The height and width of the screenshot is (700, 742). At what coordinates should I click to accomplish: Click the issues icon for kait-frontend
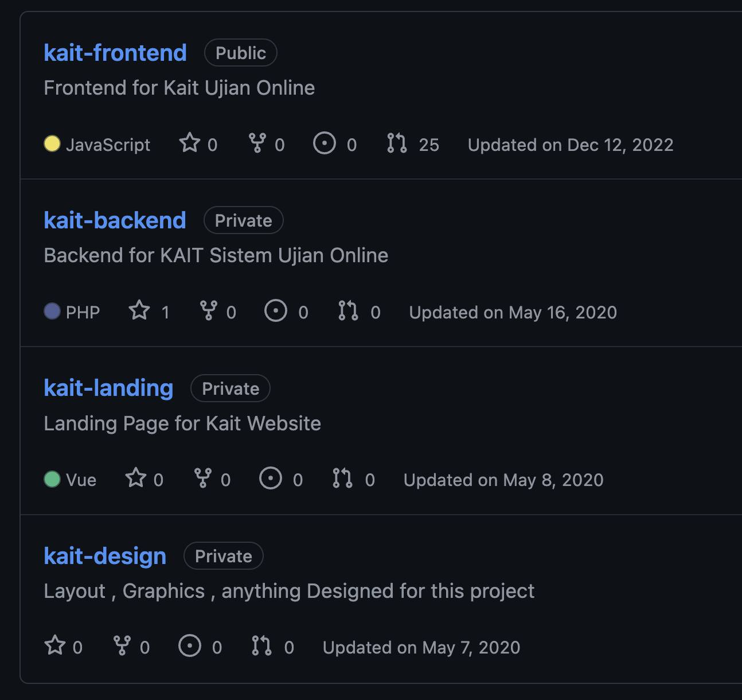coord(325,143)
